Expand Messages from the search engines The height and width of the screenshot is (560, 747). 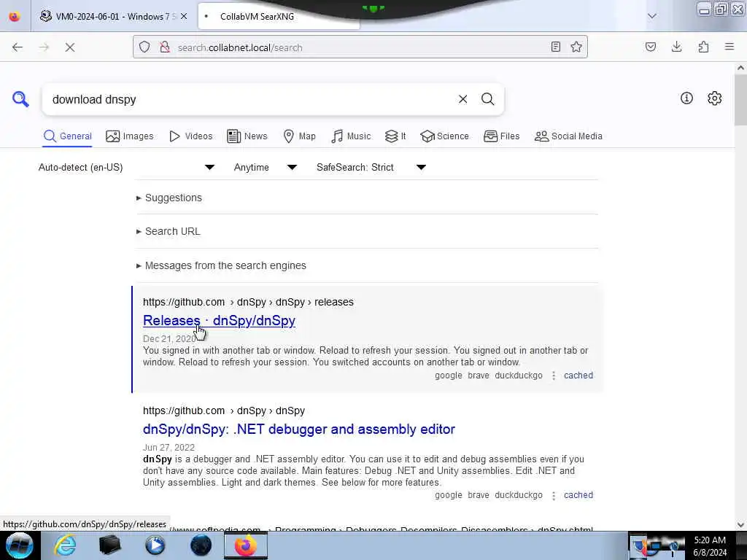tap(221, 265)
